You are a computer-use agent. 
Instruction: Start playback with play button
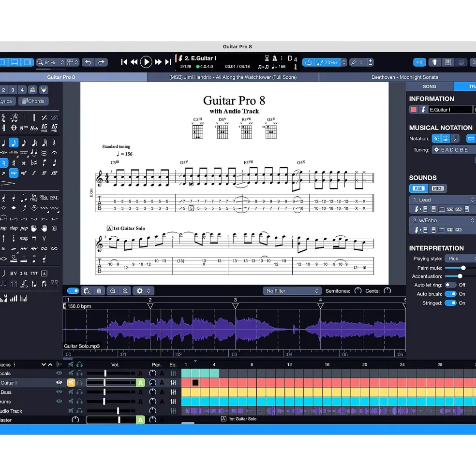(x=146, y=62)
